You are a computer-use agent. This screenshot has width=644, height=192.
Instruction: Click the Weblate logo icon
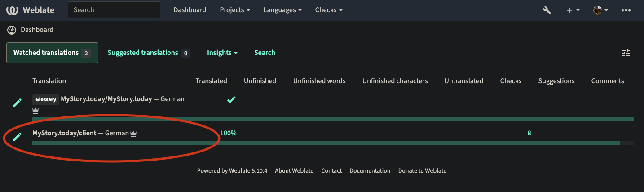point(12,10)
